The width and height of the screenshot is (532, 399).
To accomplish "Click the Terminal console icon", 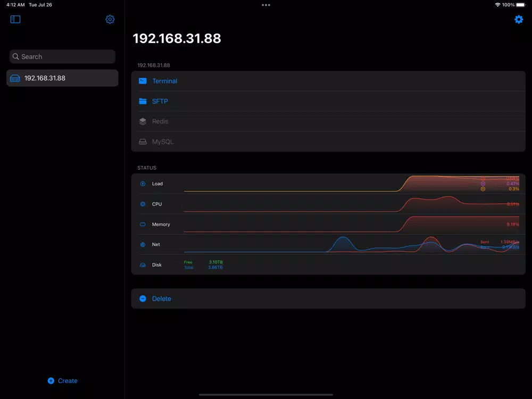I will (143, 81).
